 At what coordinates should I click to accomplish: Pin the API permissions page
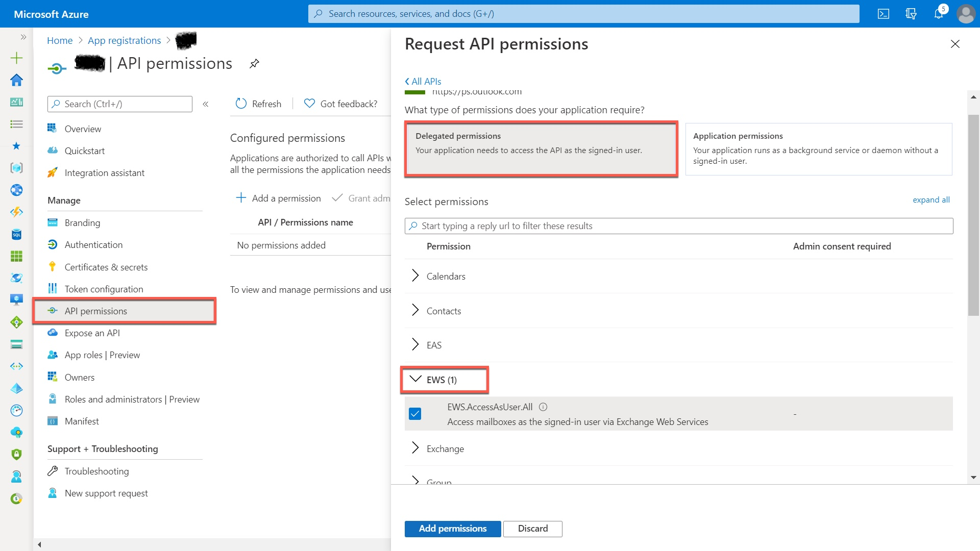click(x=254, y=64)
